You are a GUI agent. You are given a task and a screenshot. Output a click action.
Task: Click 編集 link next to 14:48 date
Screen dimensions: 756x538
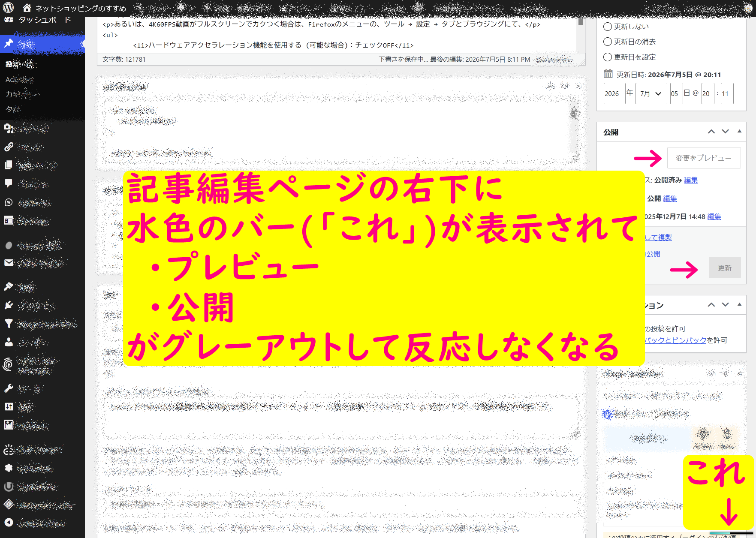coord(714,216)
